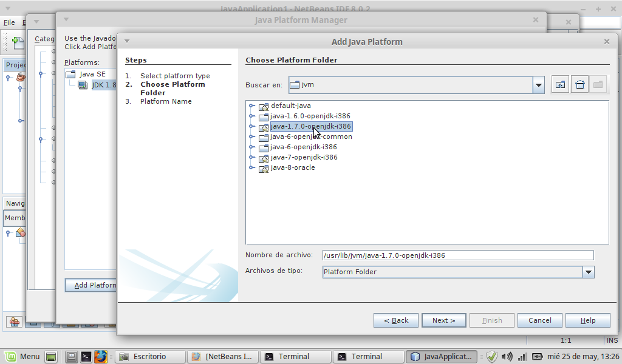The width and height of the screenshot is (622, 364).
Task: Open the 'Archivos de tipo' dropdown
Action: 588,272
